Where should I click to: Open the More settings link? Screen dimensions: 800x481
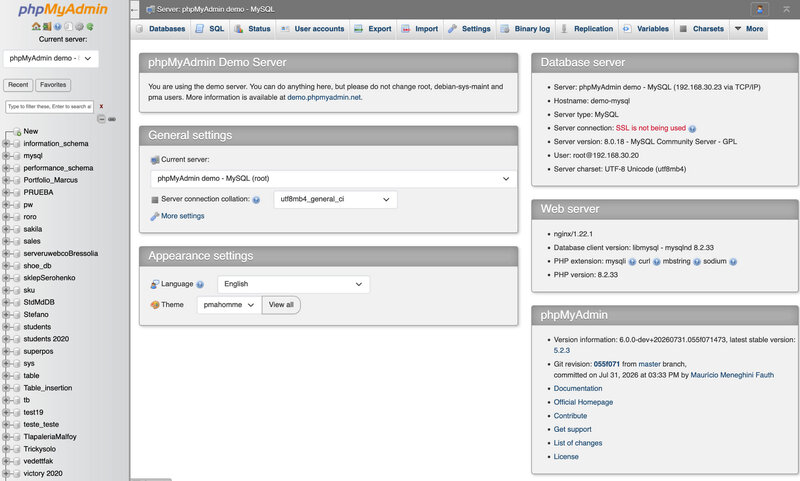[x=183, y=216]
